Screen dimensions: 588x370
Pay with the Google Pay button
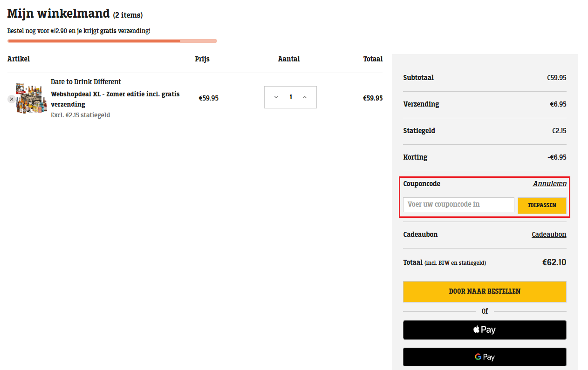(485, 357)
